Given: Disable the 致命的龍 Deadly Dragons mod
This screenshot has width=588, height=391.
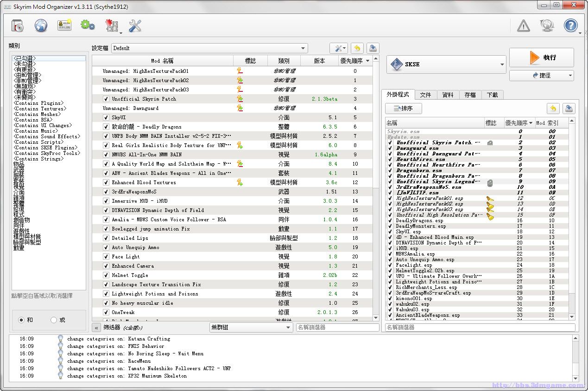Looking at the screenshot, I should (106, 127).
